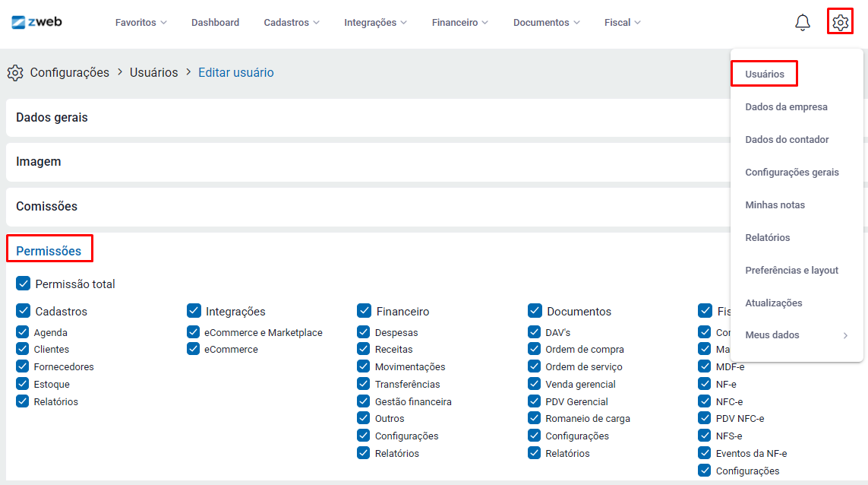Disable the Despesas permission
Screen dimensions: 868x485
pos(364,332)
